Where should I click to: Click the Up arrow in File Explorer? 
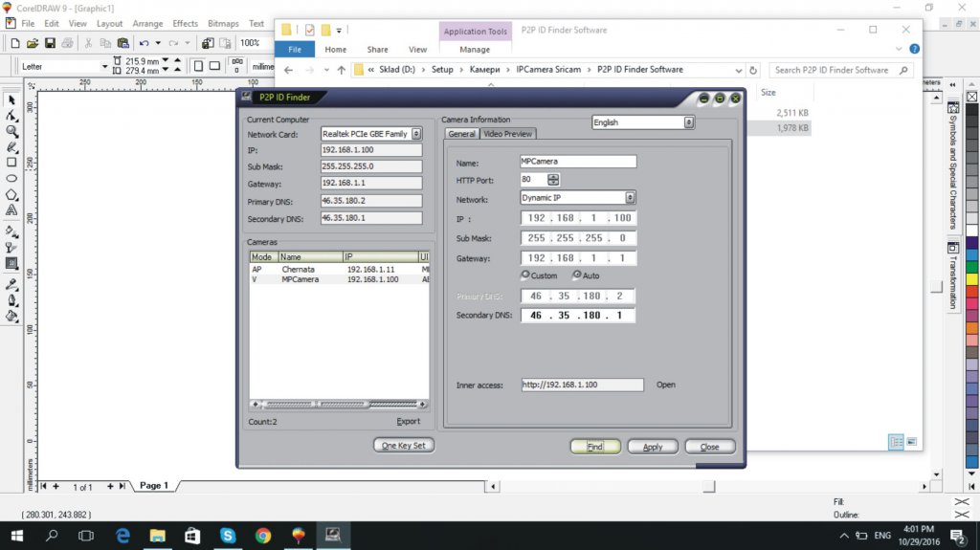(x=342, y=70)
